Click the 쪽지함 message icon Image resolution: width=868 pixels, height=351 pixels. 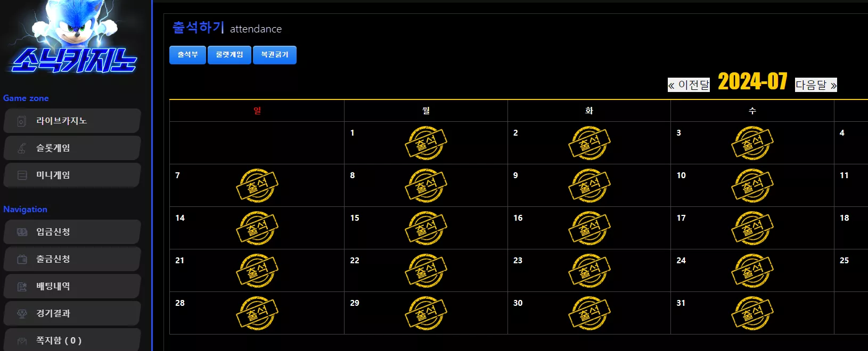click(22, 341)
